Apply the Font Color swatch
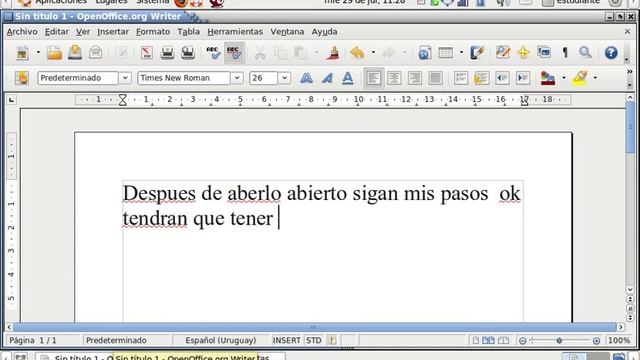Viewport: 640px width, 360px height. [x=547, y=78]
